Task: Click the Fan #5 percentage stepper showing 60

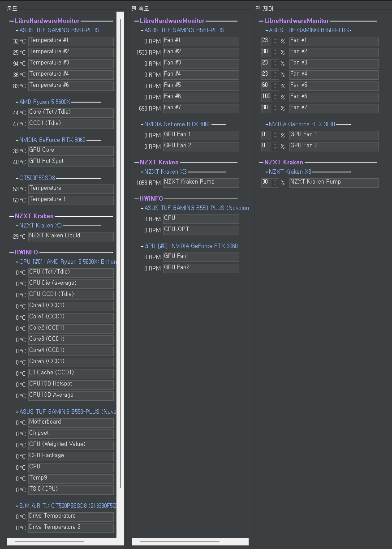Action: click(x=270, y=86)
